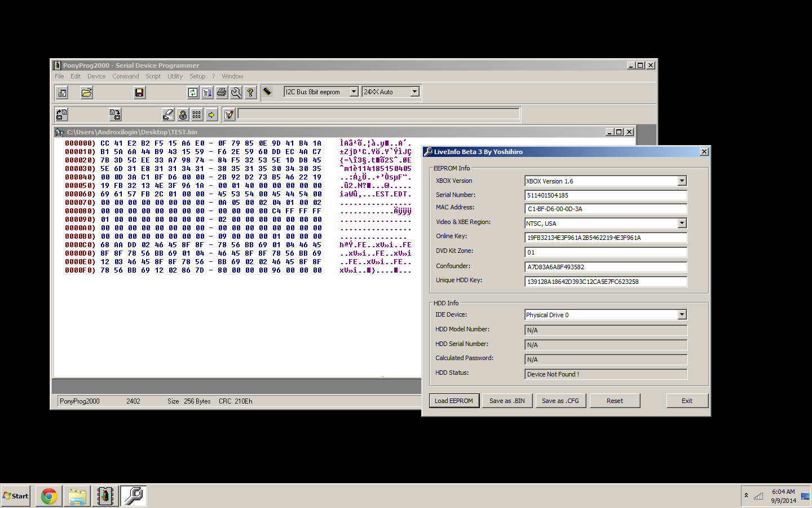Click the chip icon beside the device family dropdown

click(x=267, y=91)
